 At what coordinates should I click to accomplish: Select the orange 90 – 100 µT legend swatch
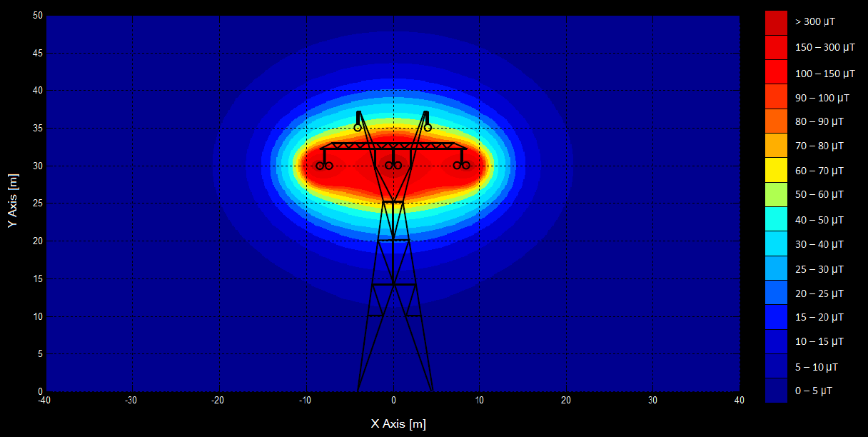pyautogui.click(x=777, y=98)
